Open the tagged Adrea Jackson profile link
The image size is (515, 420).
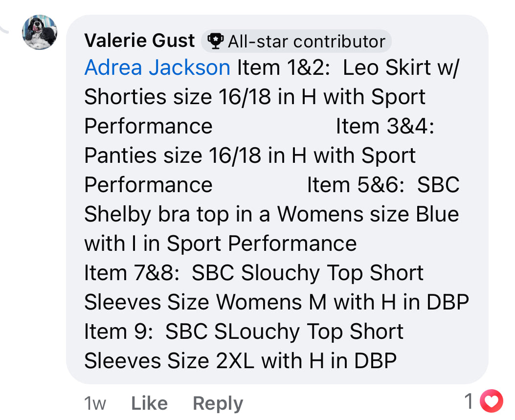pos(157,67)
